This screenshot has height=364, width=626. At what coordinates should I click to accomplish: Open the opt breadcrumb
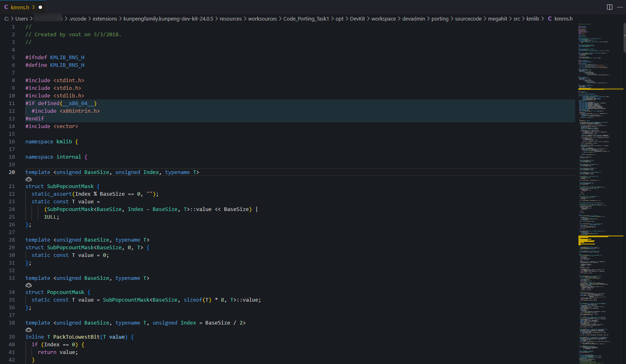coord(340,19)
